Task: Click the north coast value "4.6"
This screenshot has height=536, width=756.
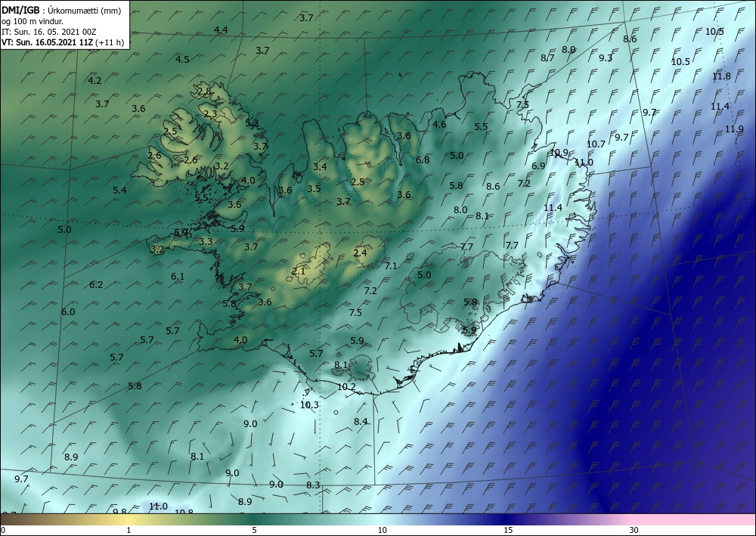Action: [x=439, y=124]
